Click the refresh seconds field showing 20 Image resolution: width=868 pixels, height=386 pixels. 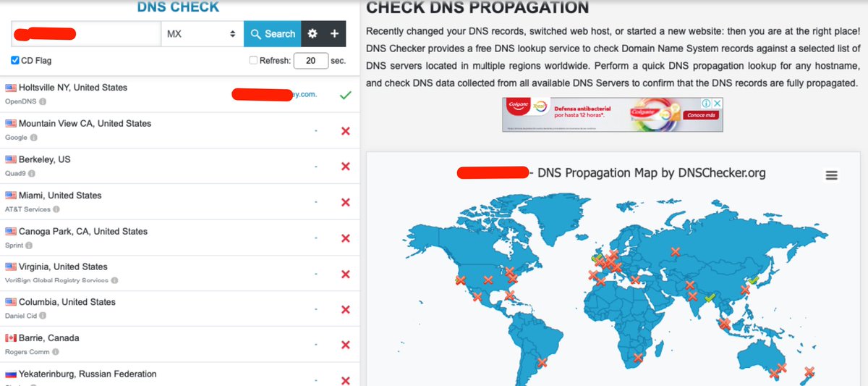311,61
